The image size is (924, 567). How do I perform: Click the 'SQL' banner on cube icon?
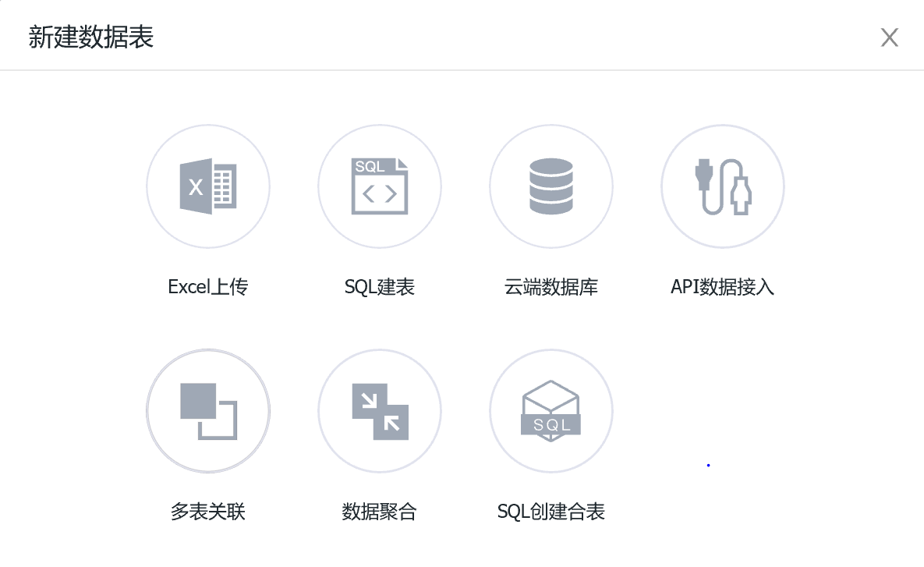coord(551,425)
